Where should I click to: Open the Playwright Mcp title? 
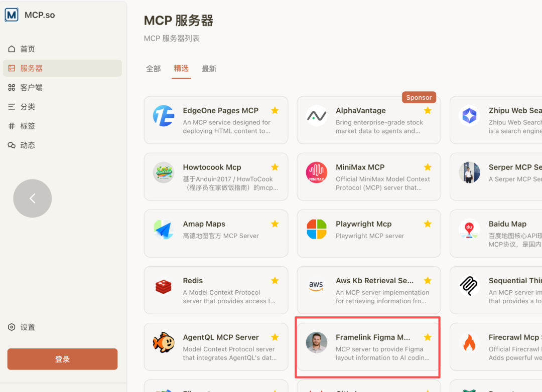click(364, 224)
